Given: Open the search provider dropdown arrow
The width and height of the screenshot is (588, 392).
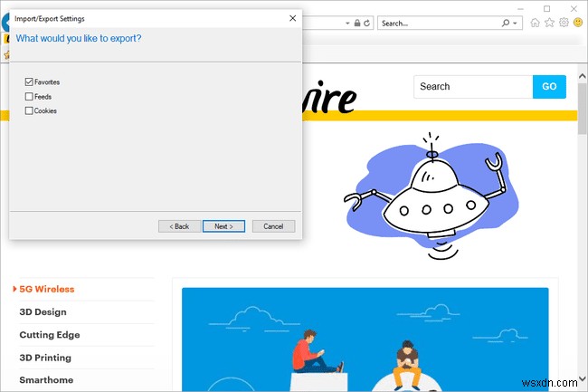Looking at the screenshot, I should (x=515, y=24).
